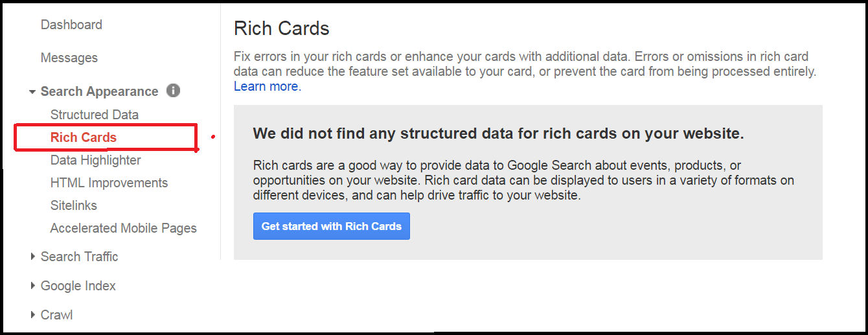Open Structured Data report

(x=95, y=115)
